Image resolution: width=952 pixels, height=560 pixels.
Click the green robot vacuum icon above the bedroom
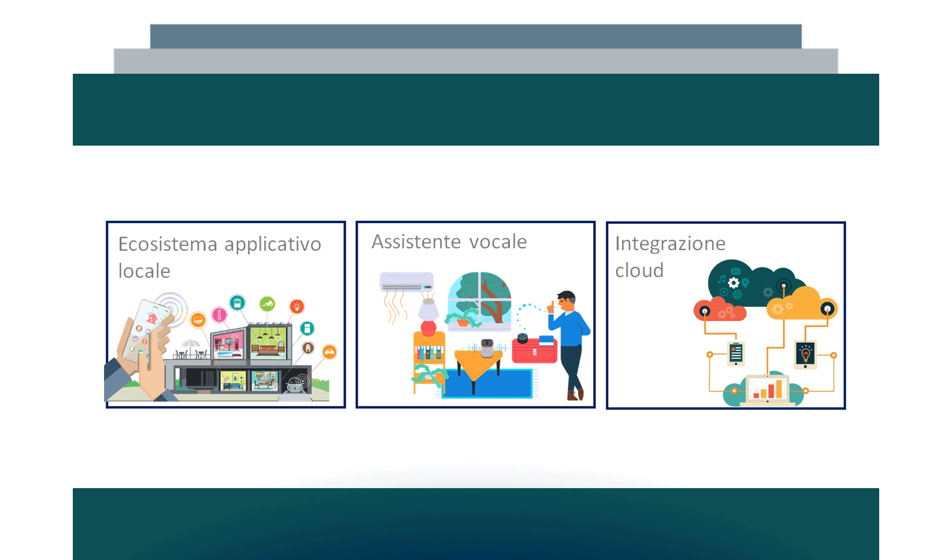(267, 303)
